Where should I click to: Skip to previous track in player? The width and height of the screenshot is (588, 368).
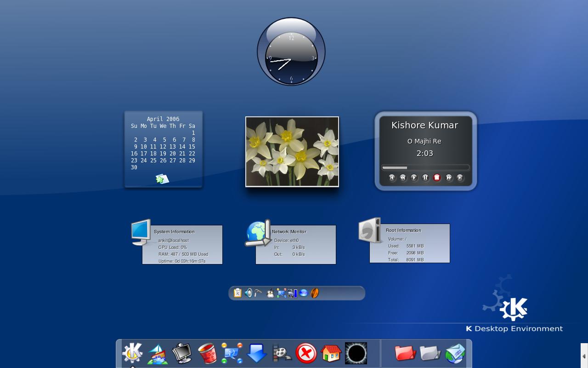pos(392,178)
